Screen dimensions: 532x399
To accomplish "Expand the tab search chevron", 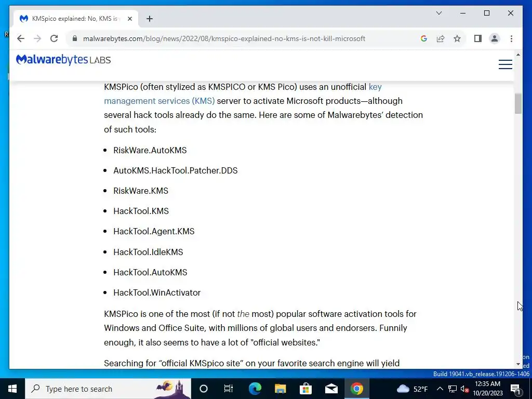I will tap(438, 13).
